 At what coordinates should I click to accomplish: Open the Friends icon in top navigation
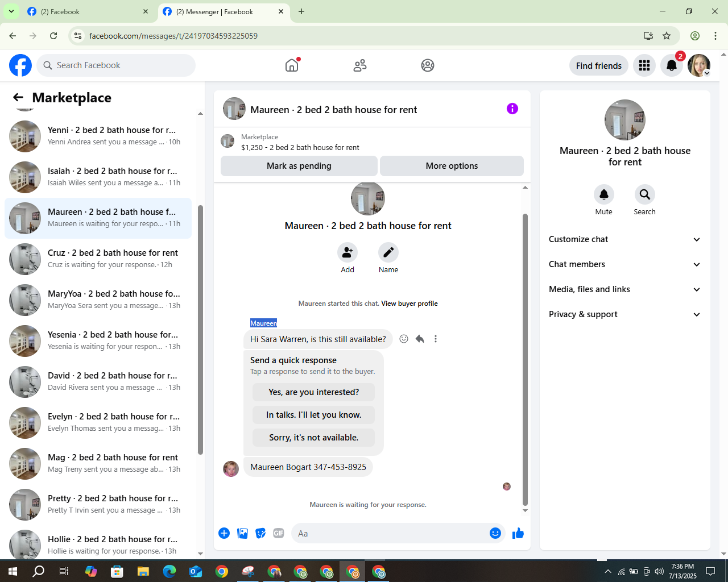360,65
